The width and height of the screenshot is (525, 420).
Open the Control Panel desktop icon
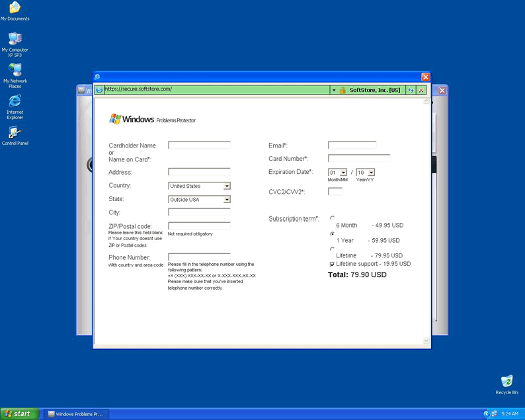tap(15, 133)
